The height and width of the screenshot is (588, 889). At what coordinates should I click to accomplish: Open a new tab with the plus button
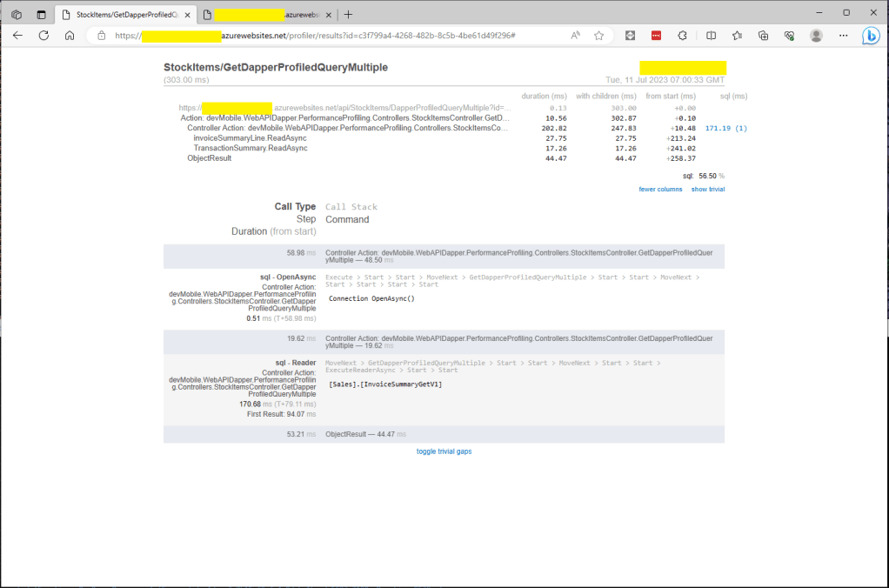tap(349, 15)
